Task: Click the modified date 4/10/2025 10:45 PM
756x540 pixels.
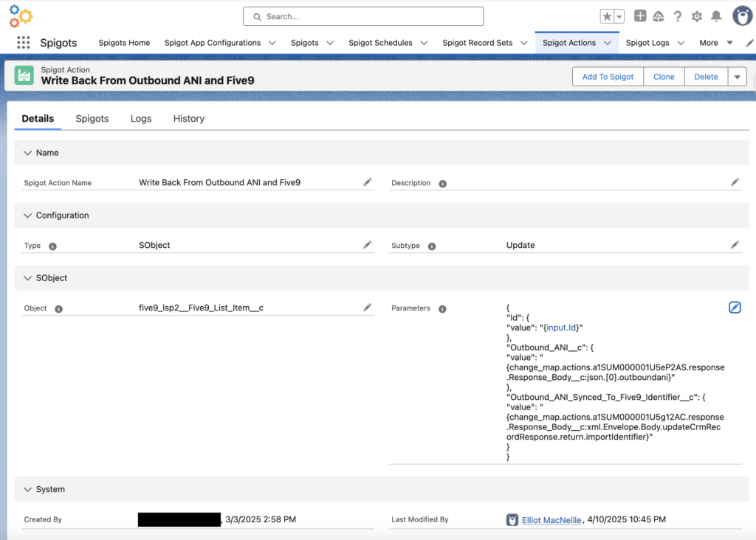Action: [626, 519]
